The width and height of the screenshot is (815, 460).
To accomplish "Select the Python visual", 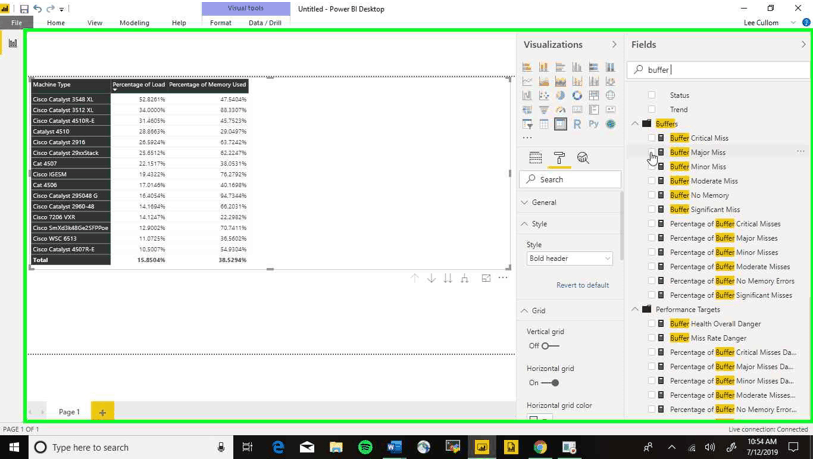I will point(594,124).
